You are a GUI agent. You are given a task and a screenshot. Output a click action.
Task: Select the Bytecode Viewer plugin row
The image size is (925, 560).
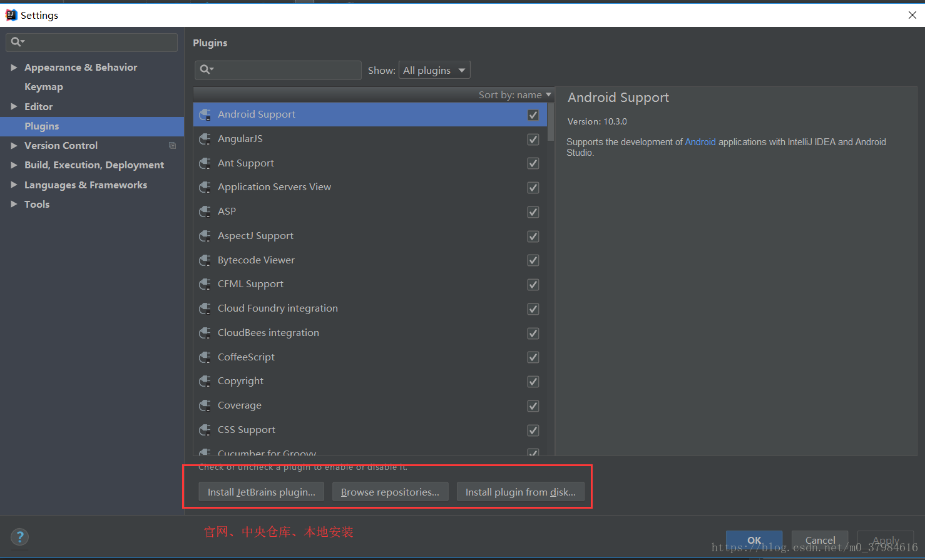(370, 260)
